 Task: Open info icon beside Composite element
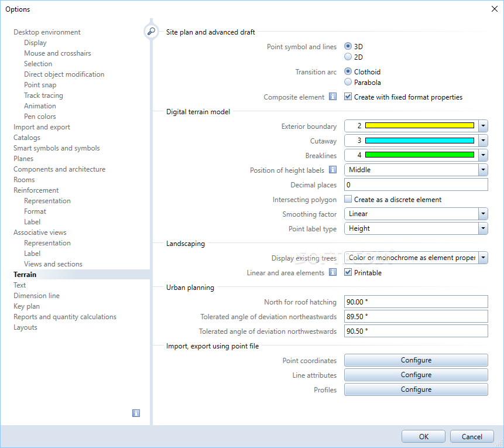click(332, 97)
